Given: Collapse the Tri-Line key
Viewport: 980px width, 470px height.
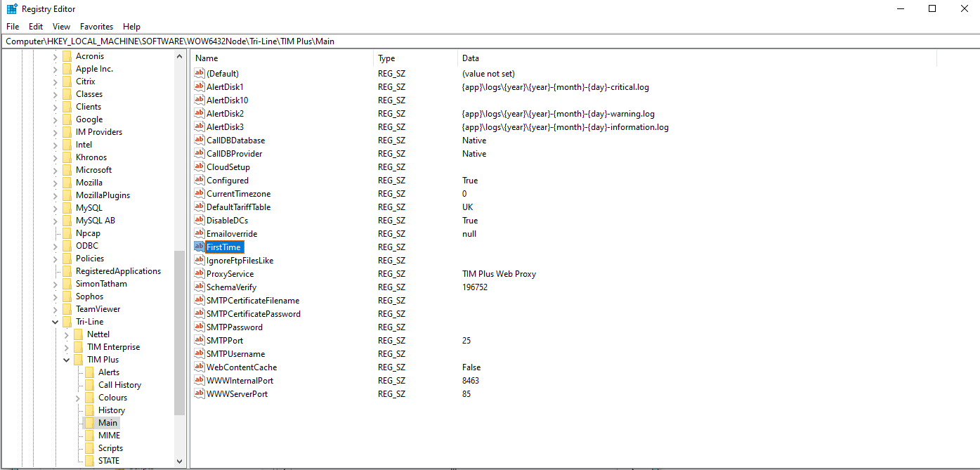Looking at the screenshot, I should pyautogui.click(x=55, y=321).
